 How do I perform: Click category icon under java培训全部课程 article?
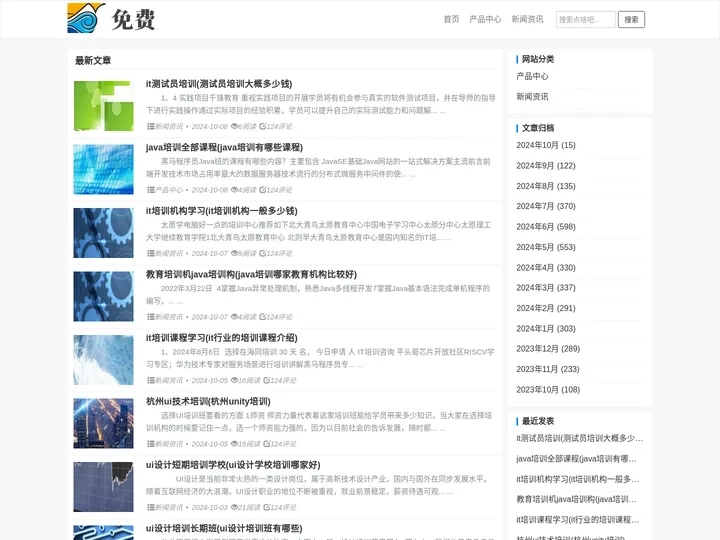tap(151, 190)
